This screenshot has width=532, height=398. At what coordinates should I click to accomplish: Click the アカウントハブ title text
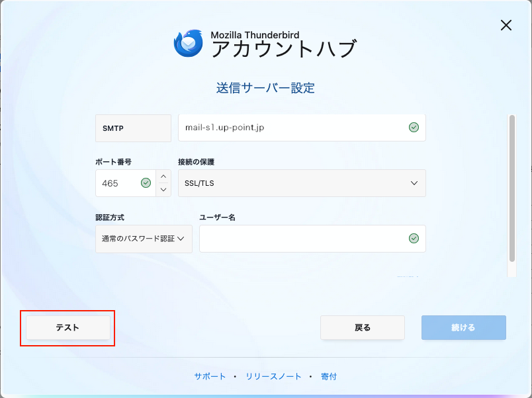point(284,49)
